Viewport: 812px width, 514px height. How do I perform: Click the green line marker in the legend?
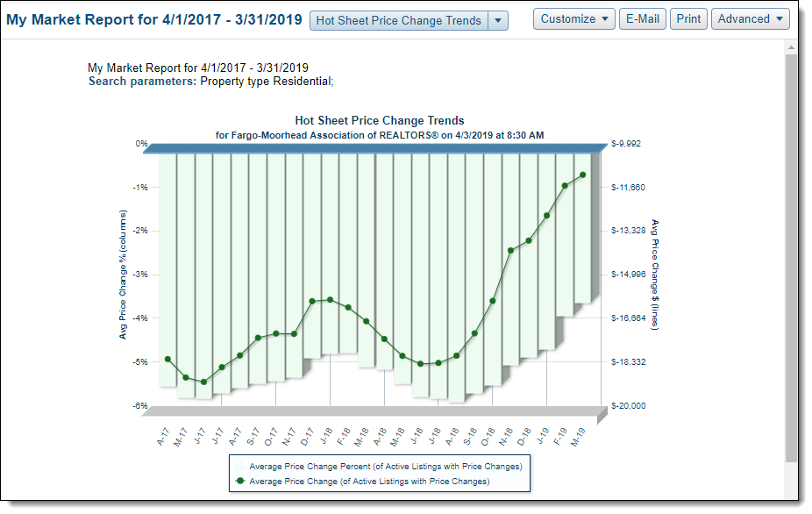pos(239,482)
